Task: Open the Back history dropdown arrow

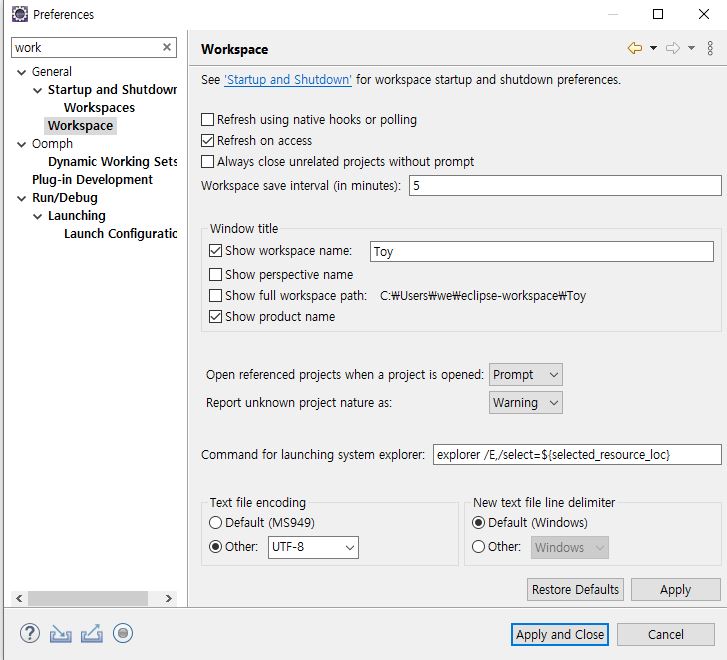Action: (653, 48)
